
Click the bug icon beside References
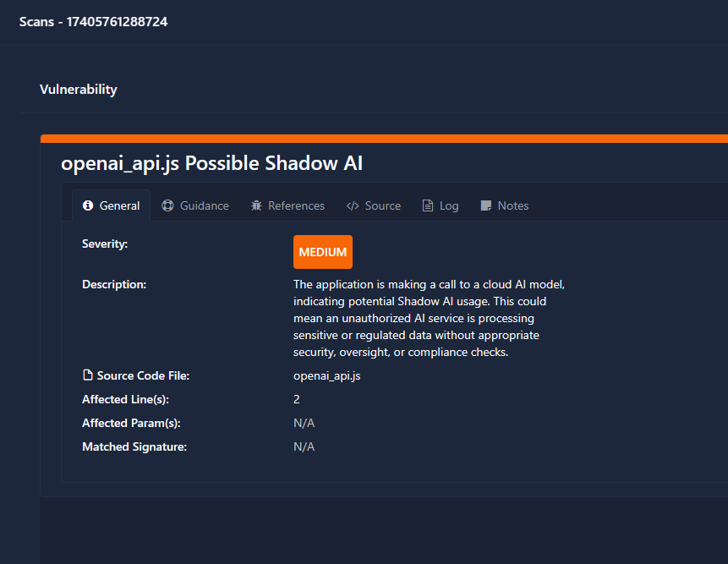(x=256, y=205)
